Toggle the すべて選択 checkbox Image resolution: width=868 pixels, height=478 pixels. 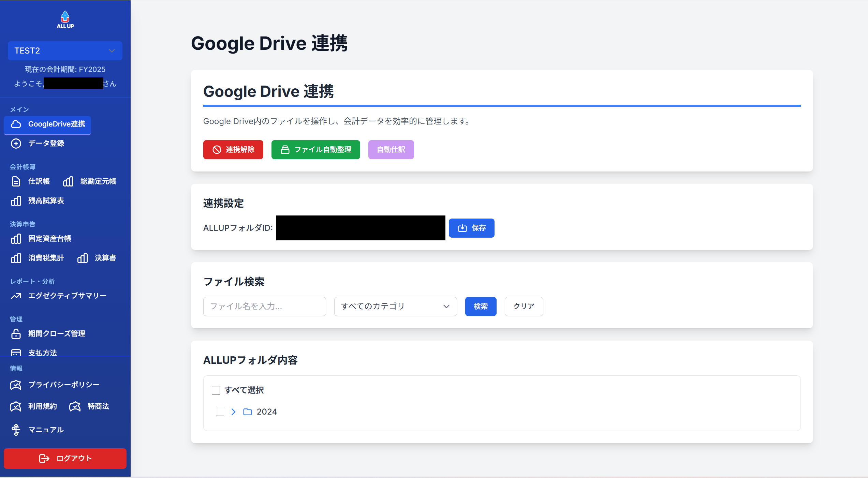click(216, 390)
